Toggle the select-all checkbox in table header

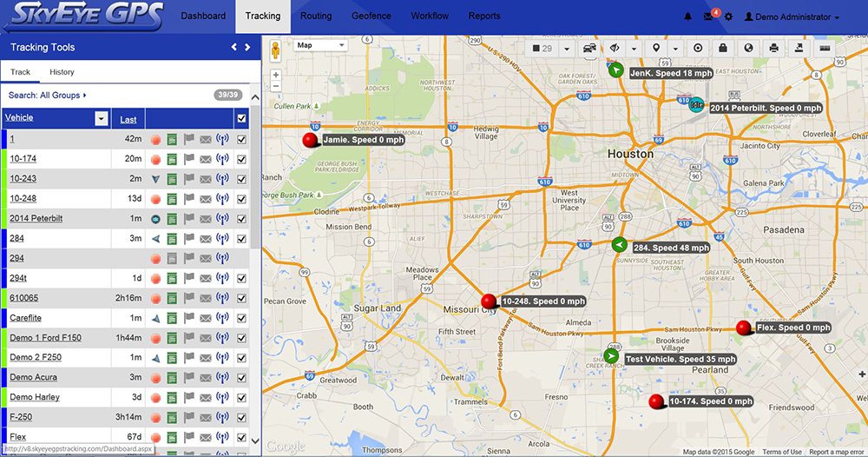[241, 119]
